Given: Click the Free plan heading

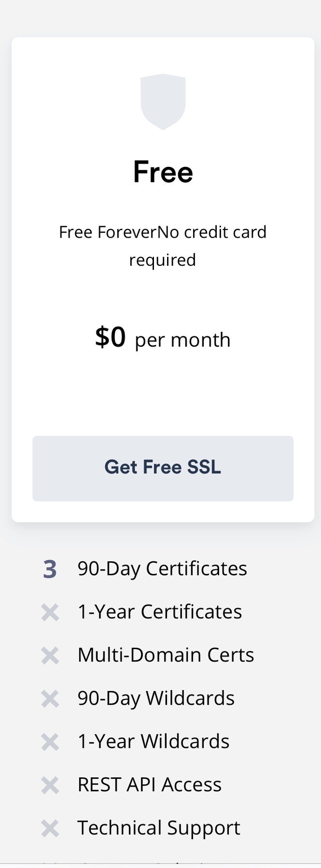Looking at the screenshot, I should point(163,172).
